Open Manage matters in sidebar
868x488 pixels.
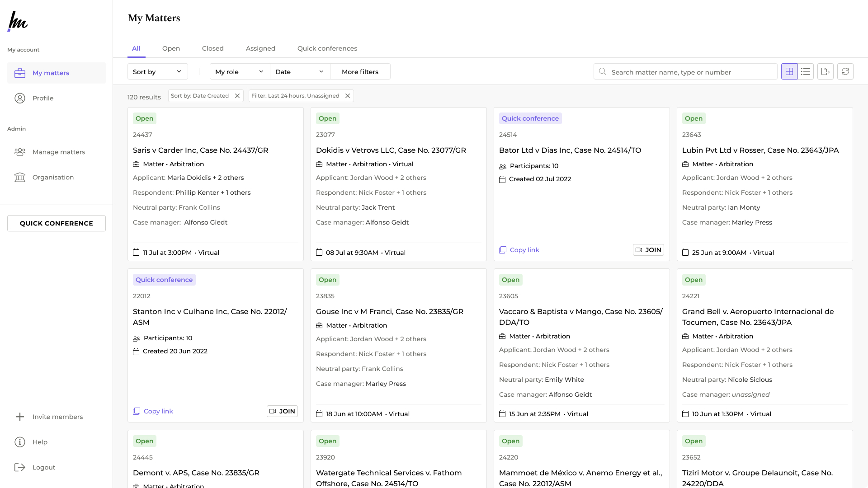[58, 152]
